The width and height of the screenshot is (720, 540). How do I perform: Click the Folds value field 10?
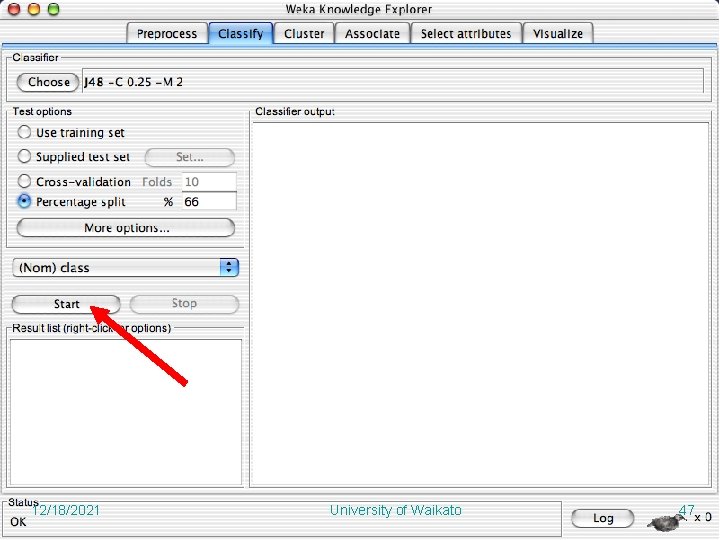209,181
